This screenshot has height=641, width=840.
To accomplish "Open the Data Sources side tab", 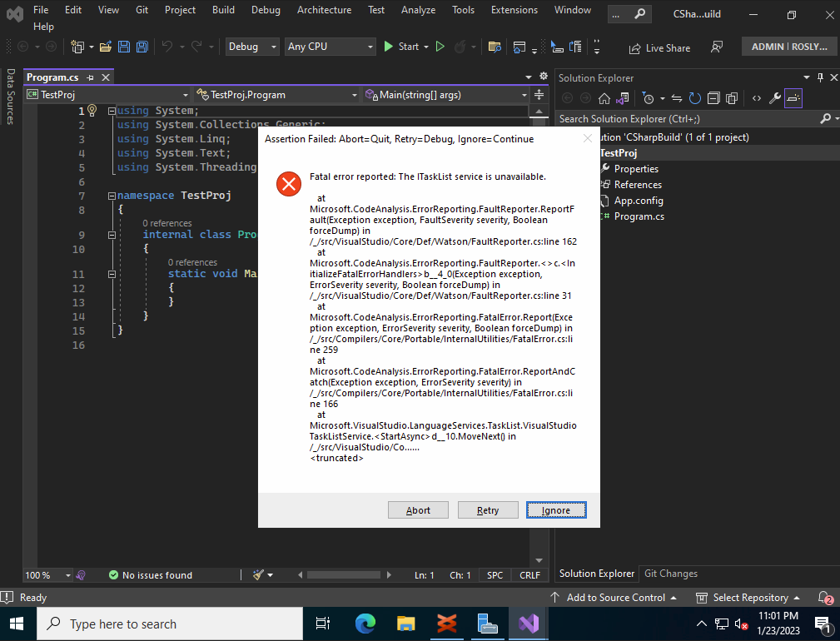I will pyautogui.click(x=11, y=97).
